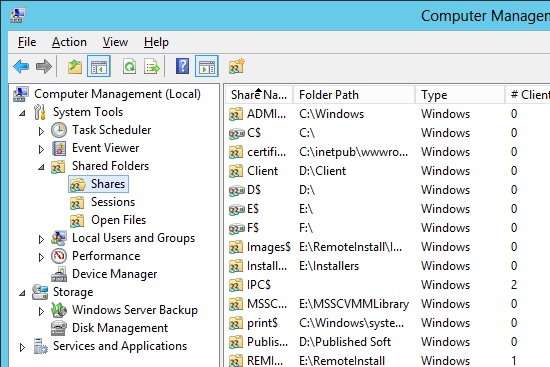
Task: Click the Up One Level folder icon
Action: coord(75,66)
